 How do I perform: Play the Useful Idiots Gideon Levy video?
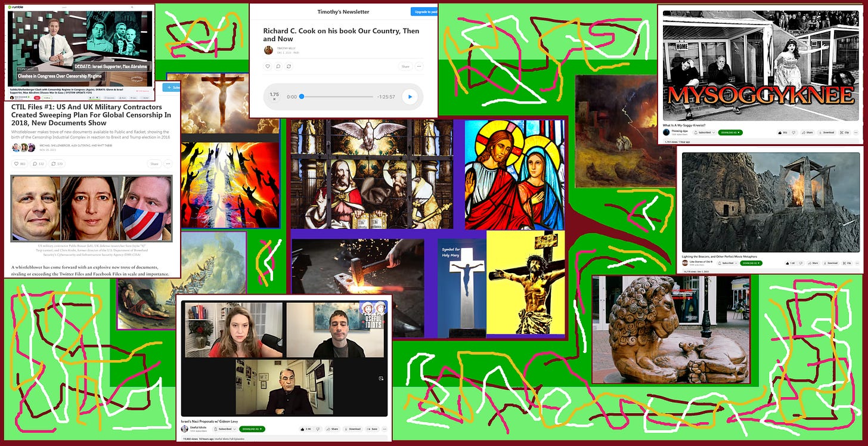click(x=284, y=359)
